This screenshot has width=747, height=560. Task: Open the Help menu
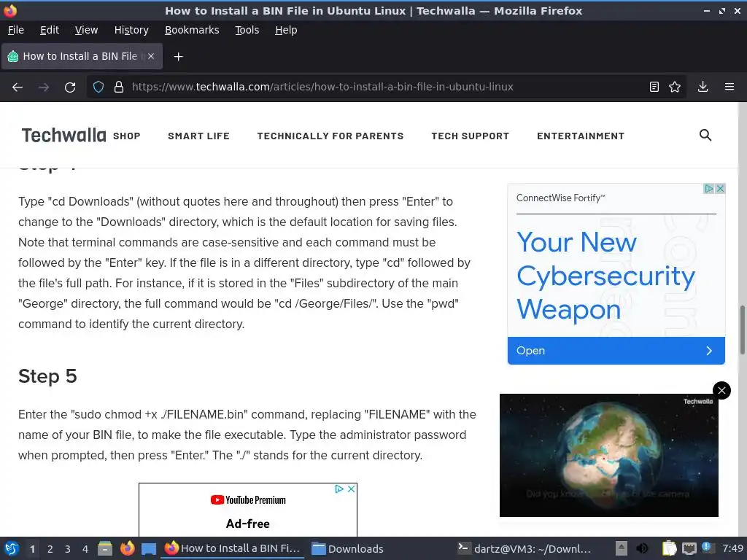pyautogui.click(x=286, y=30)
